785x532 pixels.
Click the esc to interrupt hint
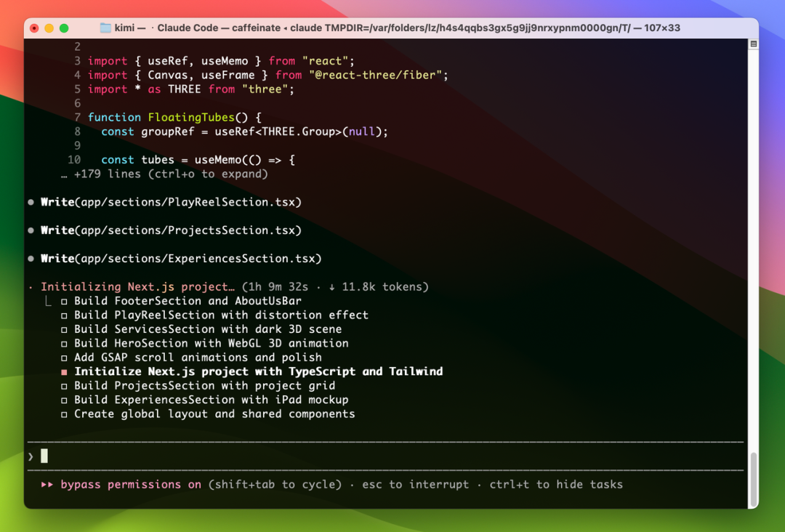pyautogui.click(x=416, y=485)
